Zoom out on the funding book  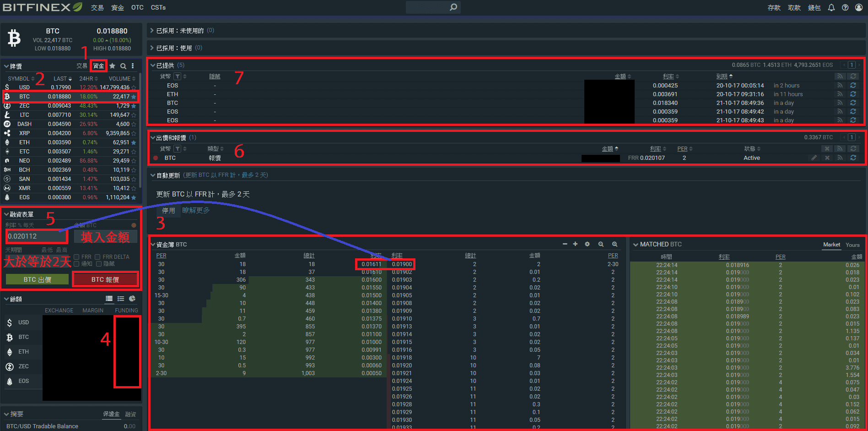click(601, 244)
